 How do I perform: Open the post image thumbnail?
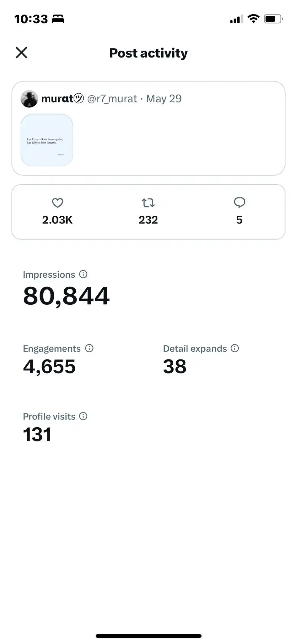click(47, 140)
